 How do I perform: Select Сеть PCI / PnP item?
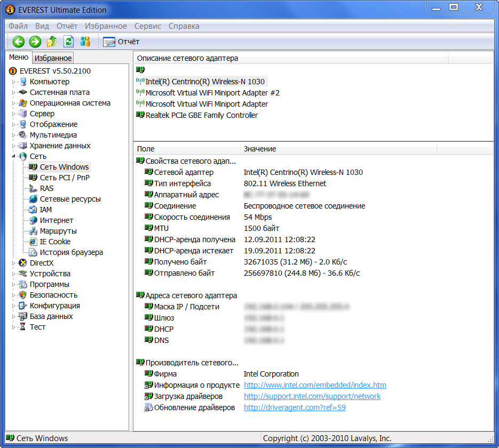59,178
